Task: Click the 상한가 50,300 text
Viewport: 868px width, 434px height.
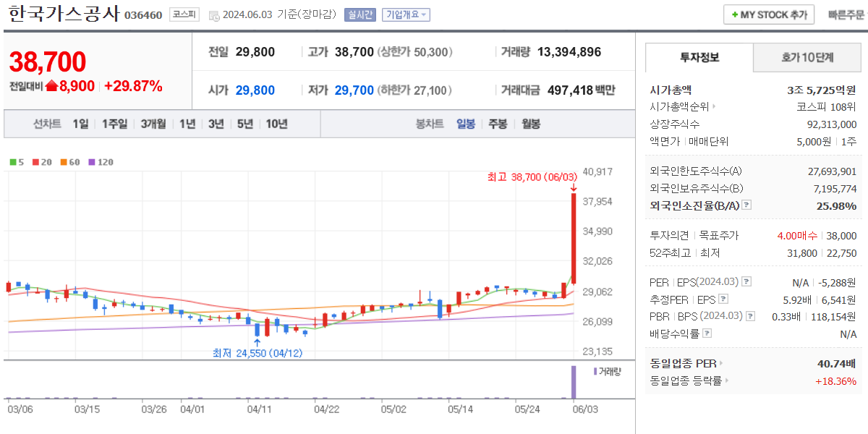Action: 415,52
